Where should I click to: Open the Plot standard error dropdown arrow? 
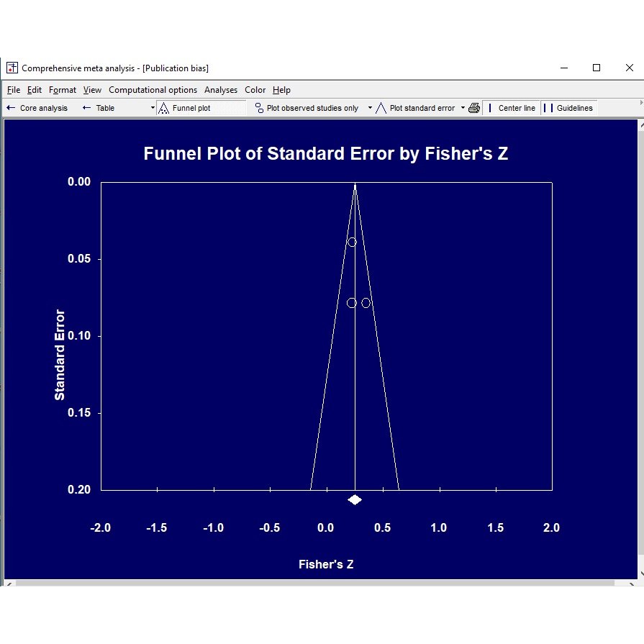tap(463, 108)
